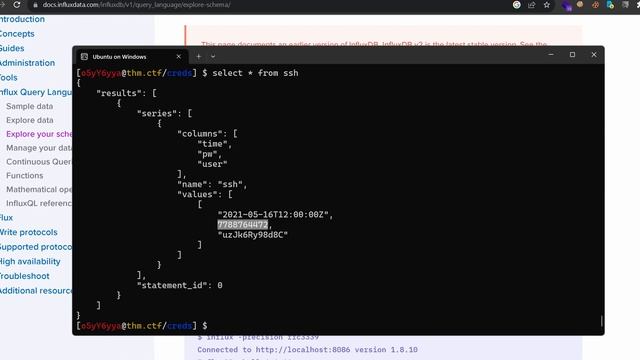Select the Ubuntu on Windows terminal tab
The width and height of the screenshot is (640, 360).
(131, 57)
